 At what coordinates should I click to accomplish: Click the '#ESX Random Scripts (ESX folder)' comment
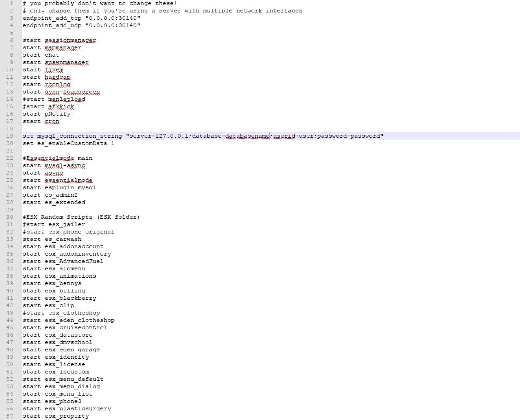[x=81, y=217]
